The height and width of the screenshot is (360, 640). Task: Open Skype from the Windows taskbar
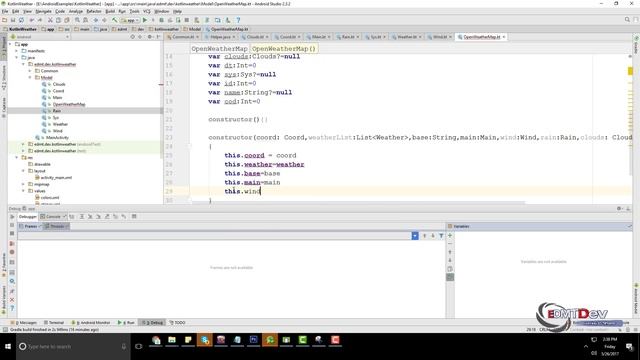point(204,340)
